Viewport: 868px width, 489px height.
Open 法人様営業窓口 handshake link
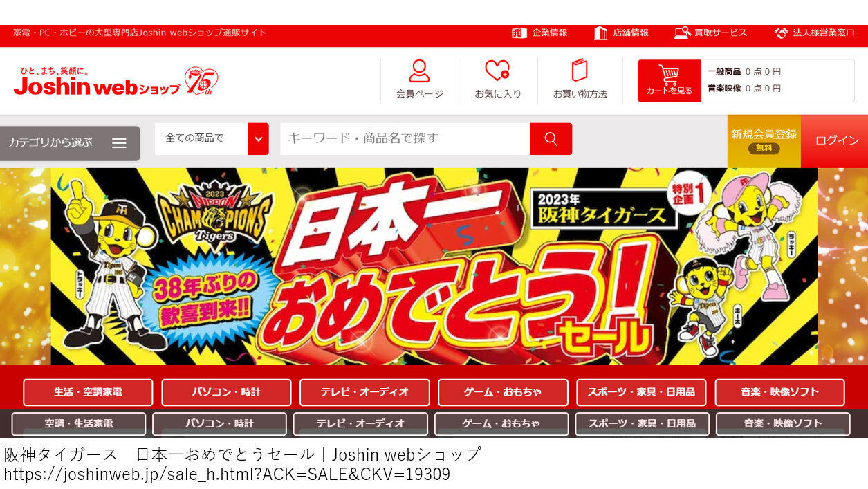[x=814, y=33]
